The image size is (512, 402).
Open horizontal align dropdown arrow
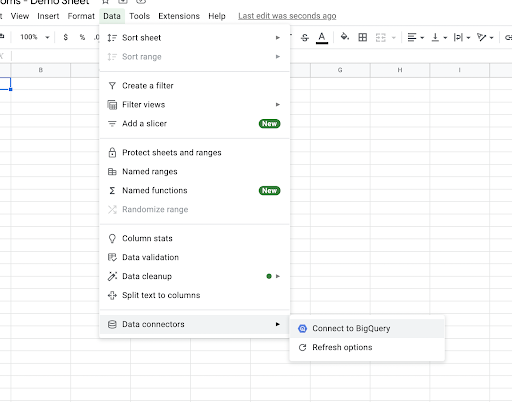(422, 38)
